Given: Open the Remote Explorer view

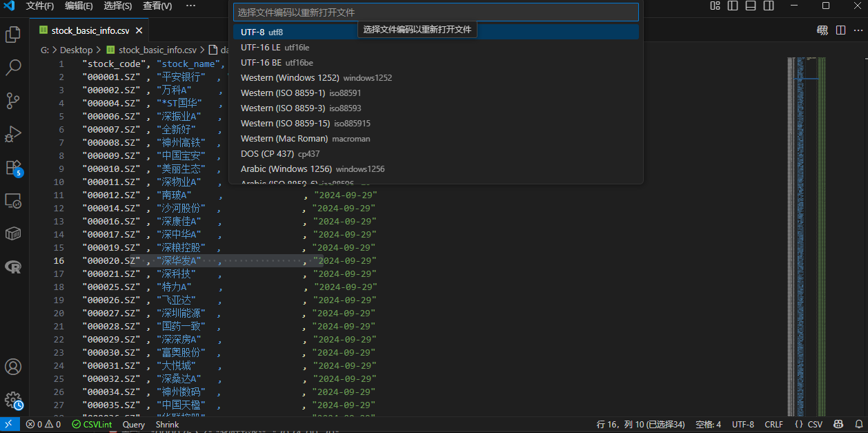Looking at the screenshot, I should (x=13, y=201).
